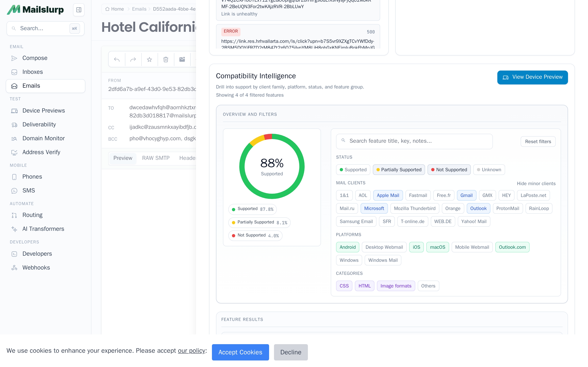Viewport: 588px width, 367px height.
Task: Collapse the sidebar panel icon
Action: pos(79,10)
